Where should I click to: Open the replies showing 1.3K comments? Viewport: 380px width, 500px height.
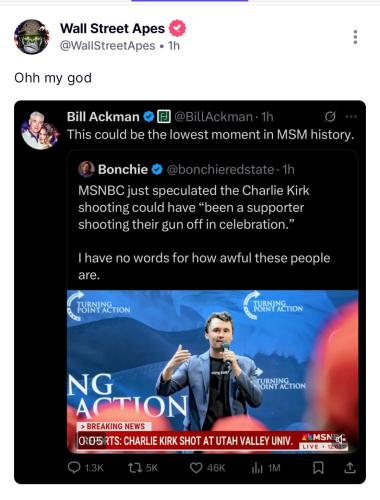tap(86, 468)
